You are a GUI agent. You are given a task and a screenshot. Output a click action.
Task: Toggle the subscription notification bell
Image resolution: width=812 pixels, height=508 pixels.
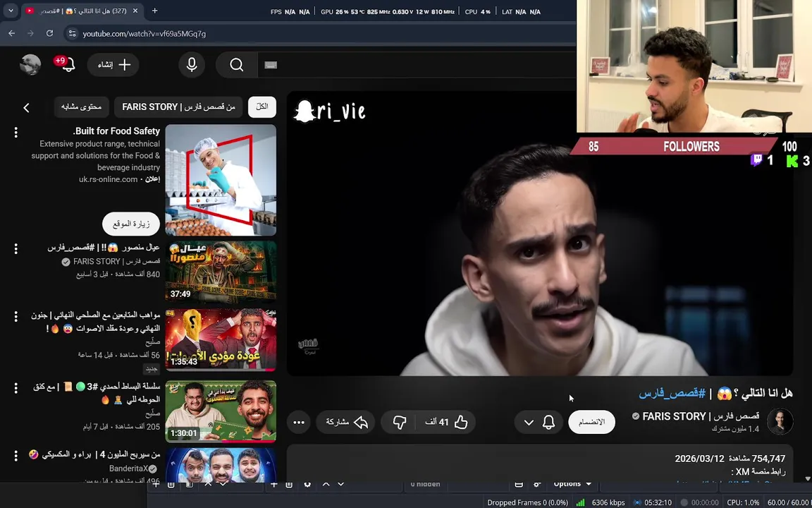(x=549, y=423)
